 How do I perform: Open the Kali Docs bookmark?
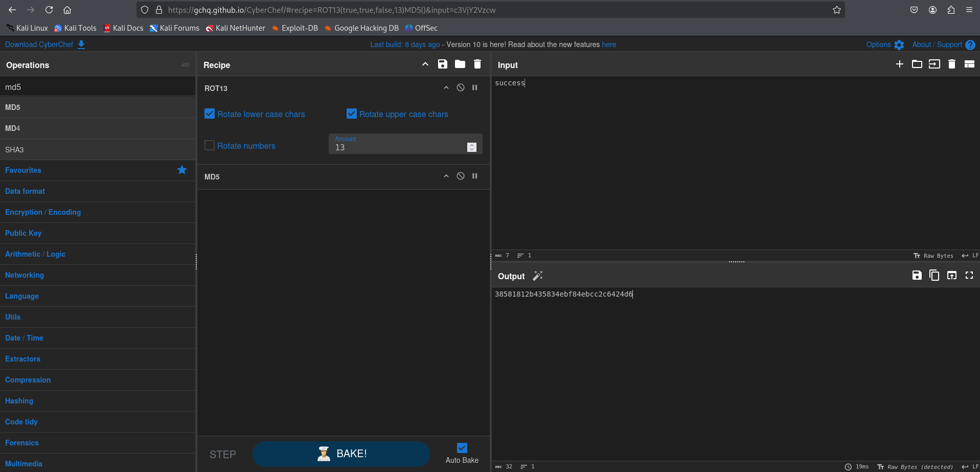point(123,28)
